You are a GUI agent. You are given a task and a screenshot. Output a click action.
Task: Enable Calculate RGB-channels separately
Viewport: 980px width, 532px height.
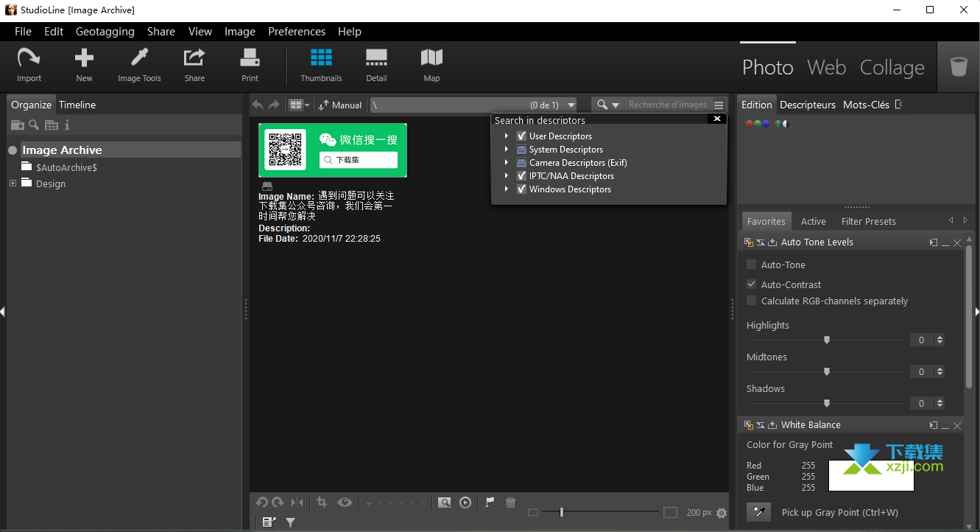pos(751,301)
